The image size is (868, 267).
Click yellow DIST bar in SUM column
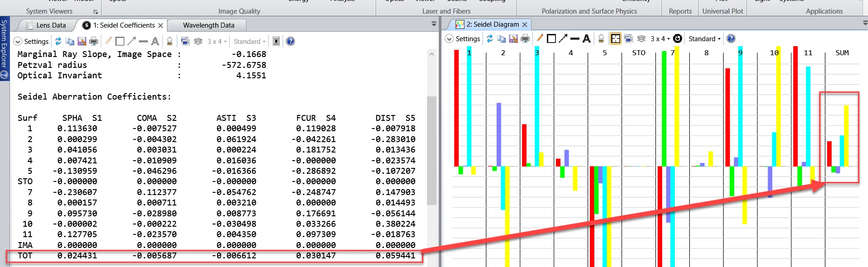pyautogui.click(x=846, y=136)
